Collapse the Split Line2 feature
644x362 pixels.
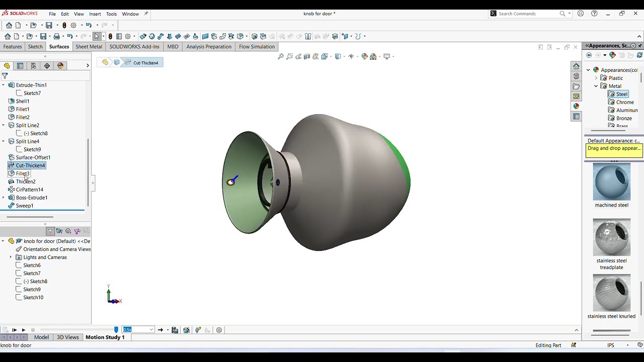[4, 125]
